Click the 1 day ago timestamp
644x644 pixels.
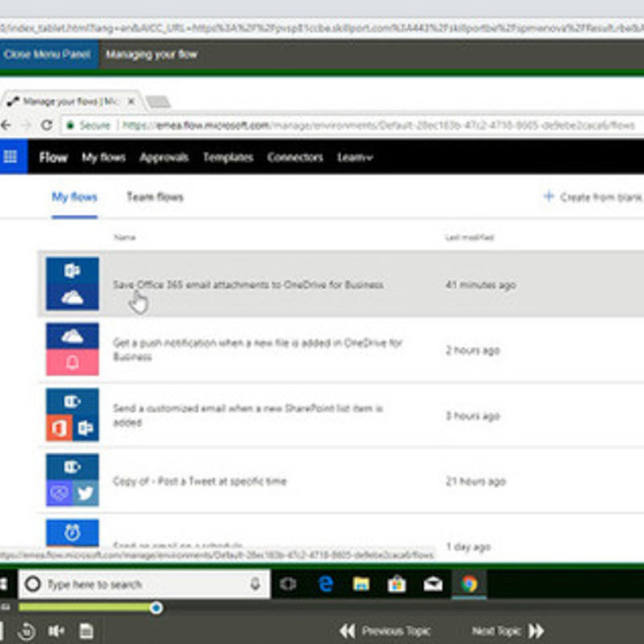pyautogui.click(x=469, y=547)
